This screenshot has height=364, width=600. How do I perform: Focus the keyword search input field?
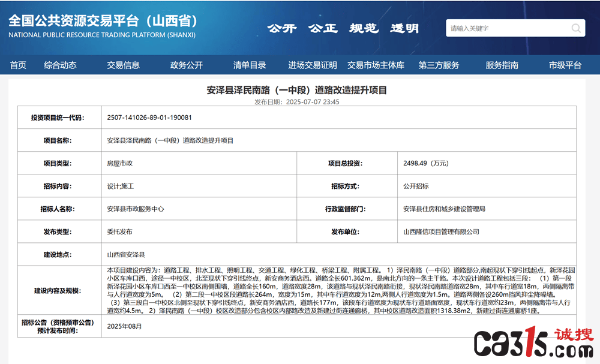tap(507, 28)
